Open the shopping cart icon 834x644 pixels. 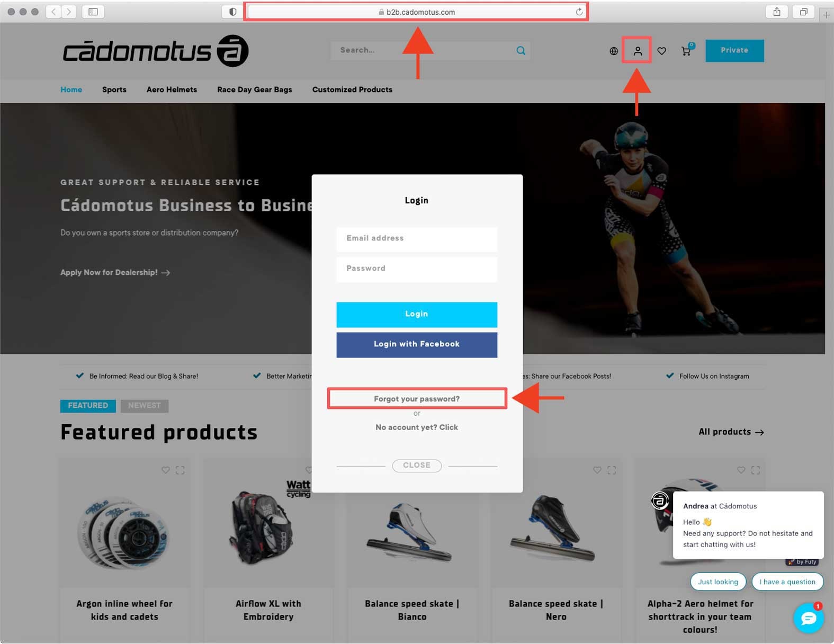click(x=686, y=51)
